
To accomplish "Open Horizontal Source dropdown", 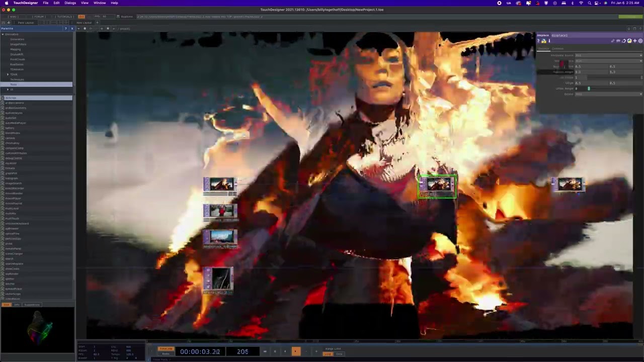I will [x=609, y=55].
